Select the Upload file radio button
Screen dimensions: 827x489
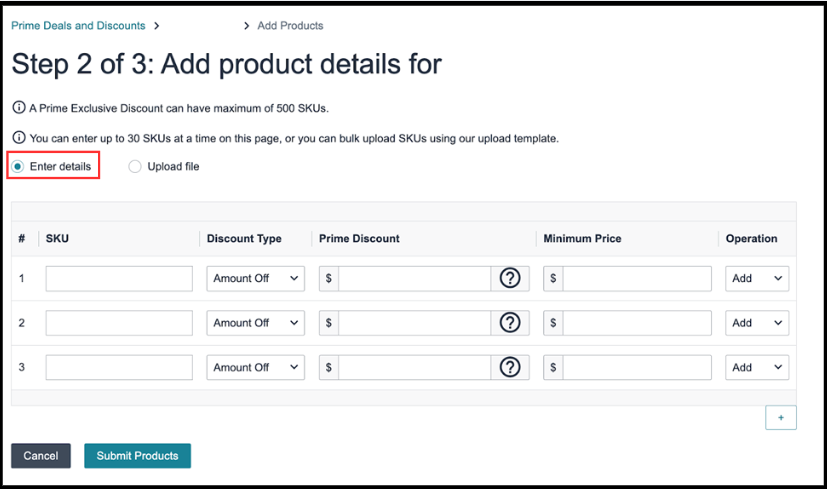[x=135, y=167]
